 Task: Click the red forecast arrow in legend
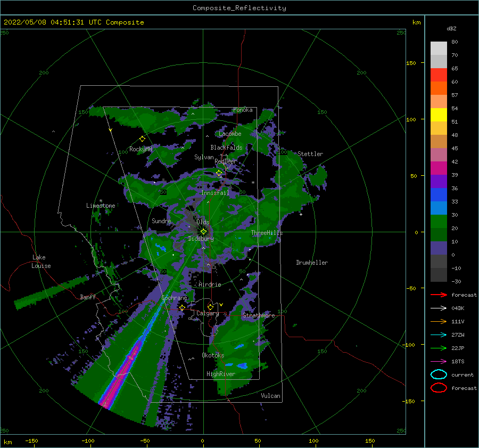click(x=439, y=295)
